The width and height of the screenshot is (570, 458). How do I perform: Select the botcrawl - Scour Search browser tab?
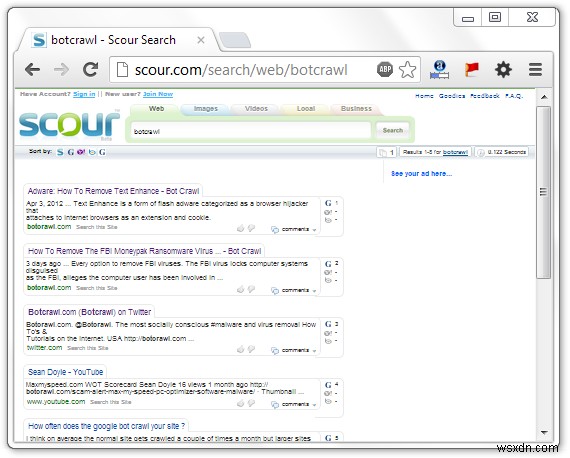click(x=118, y=40)
